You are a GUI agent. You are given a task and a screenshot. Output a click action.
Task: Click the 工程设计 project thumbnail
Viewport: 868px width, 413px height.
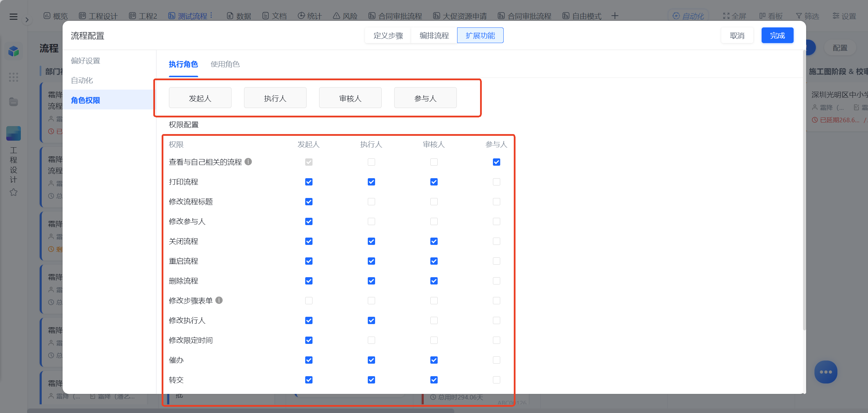[x=14, y=133]
